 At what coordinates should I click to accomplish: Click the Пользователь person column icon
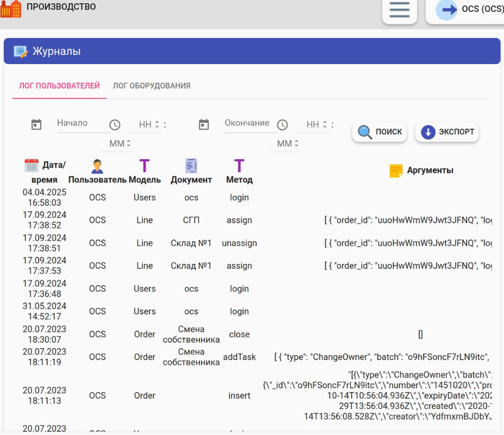(x=97, y=166)
